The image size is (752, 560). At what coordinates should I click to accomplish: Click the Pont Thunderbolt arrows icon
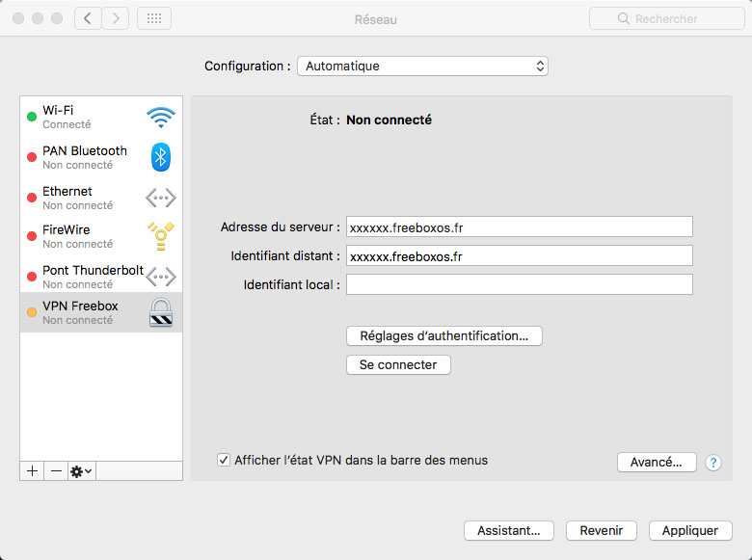point(161,277)
